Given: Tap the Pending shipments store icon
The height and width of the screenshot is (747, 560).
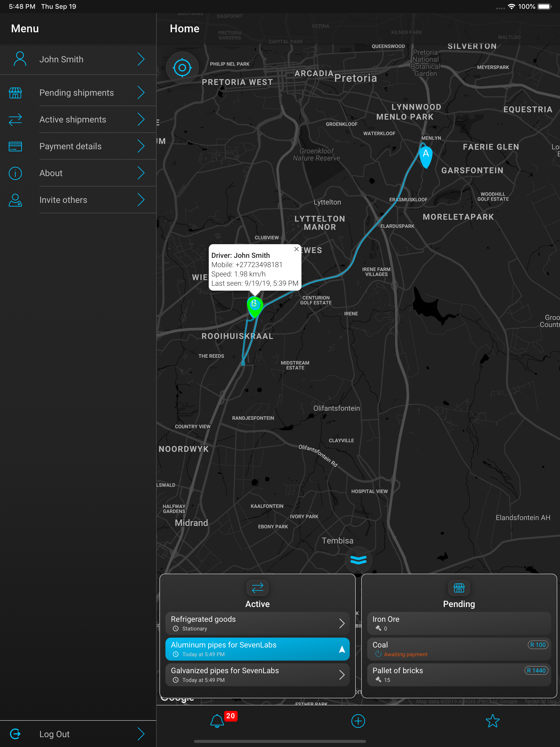Looking at the screenshot, I should coord(15,92).
